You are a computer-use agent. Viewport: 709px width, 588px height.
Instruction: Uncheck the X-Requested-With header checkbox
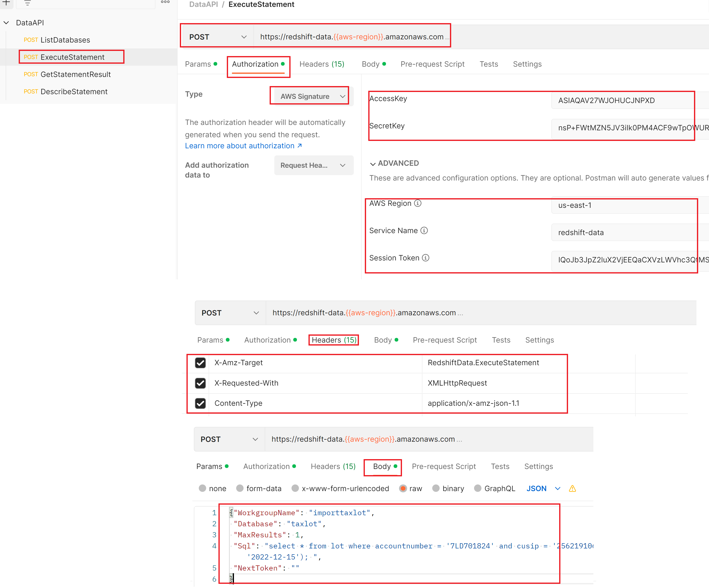[x=200, y=383]
